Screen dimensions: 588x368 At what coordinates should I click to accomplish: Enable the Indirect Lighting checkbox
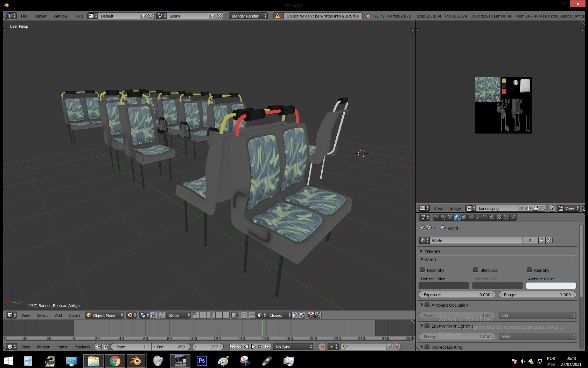tap(427, 347)
